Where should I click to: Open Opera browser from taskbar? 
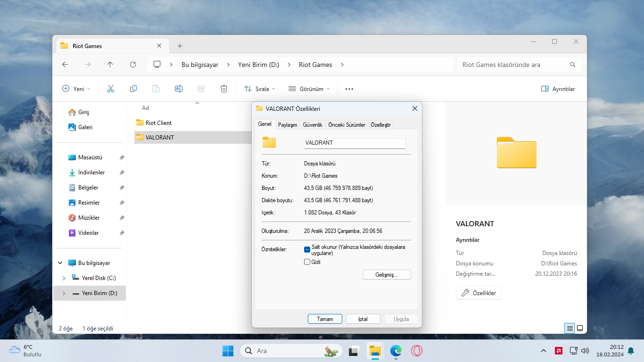[416, 351]
